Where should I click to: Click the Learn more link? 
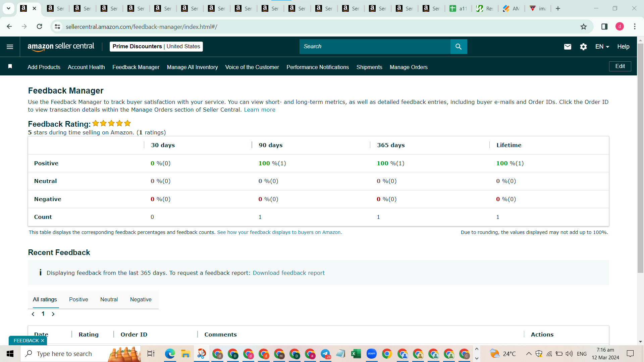pyautogui.click(x=260, y=110)
